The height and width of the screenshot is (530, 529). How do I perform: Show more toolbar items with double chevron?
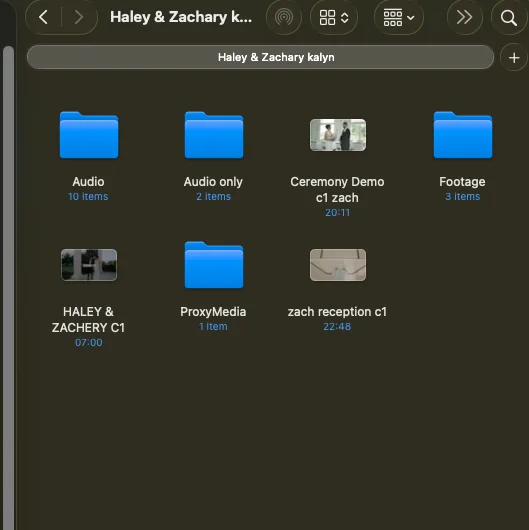tap(464, 17)
